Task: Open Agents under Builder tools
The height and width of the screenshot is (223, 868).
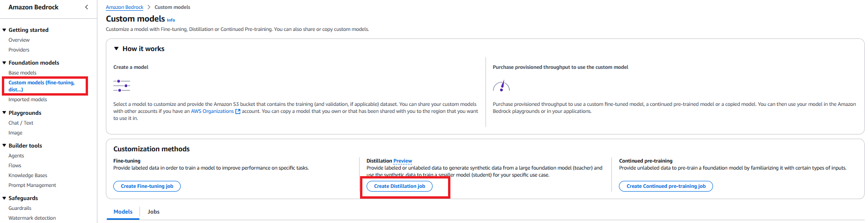Action: click(16, 156)
